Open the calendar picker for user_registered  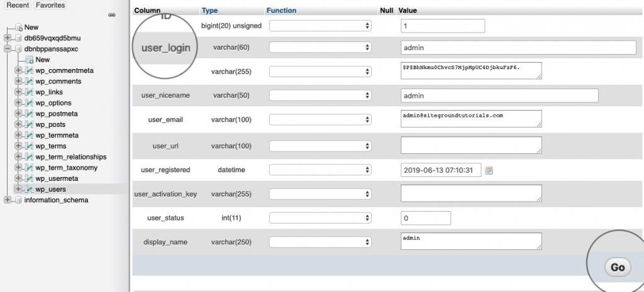coord(489,170)
